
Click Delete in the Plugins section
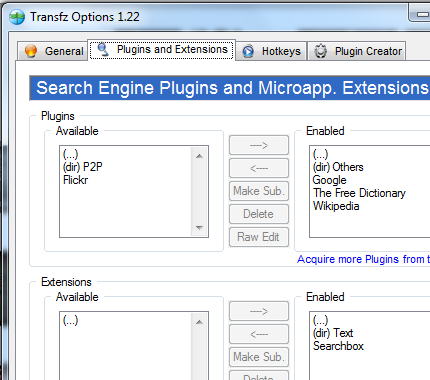pyautogui.click(x=259, y=214)
